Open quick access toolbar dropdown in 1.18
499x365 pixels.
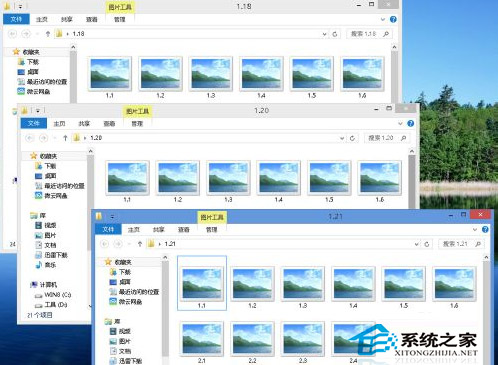[20, 7]
